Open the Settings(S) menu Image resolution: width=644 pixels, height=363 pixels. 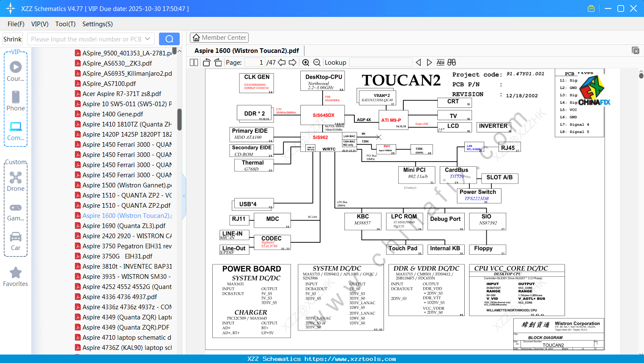tap(98, 24)
